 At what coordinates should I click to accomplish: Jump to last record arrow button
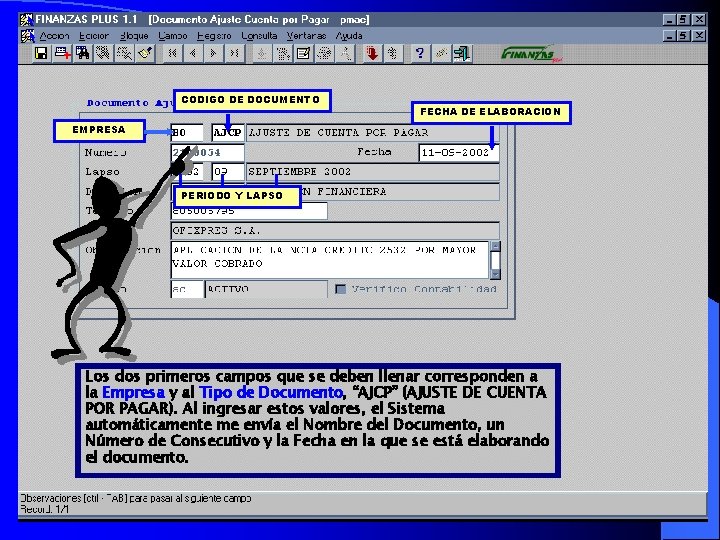click(234, 54)
